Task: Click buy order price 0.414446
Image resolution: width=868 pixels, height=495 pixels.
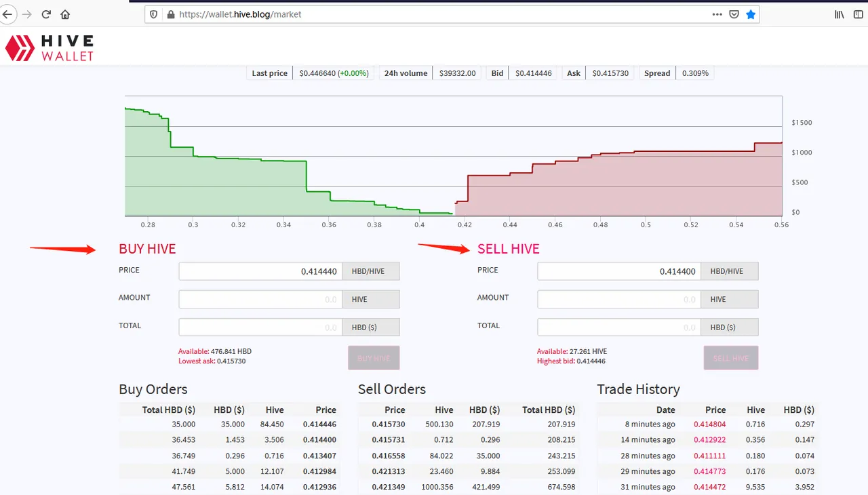Action: pos(319,424)
